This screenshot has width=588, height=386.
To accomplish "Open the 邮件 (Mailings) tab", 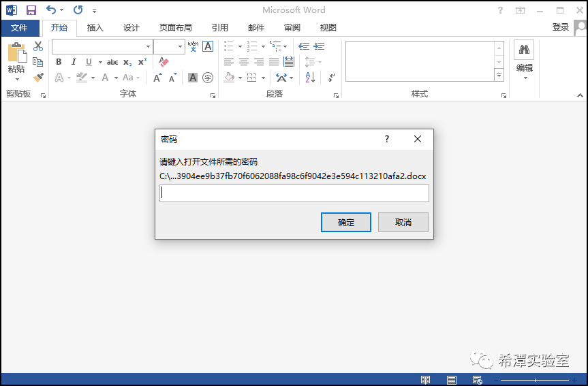I will coord(256,28).
